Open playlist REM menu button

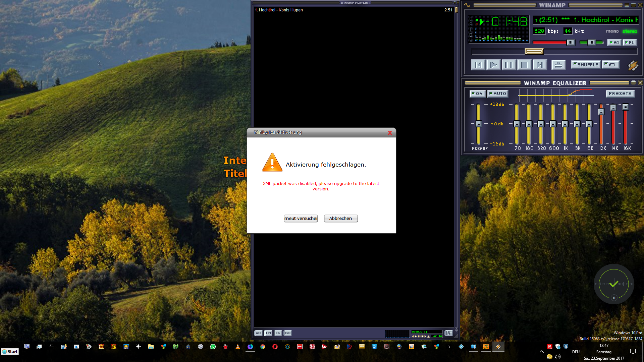coord(268,333)
